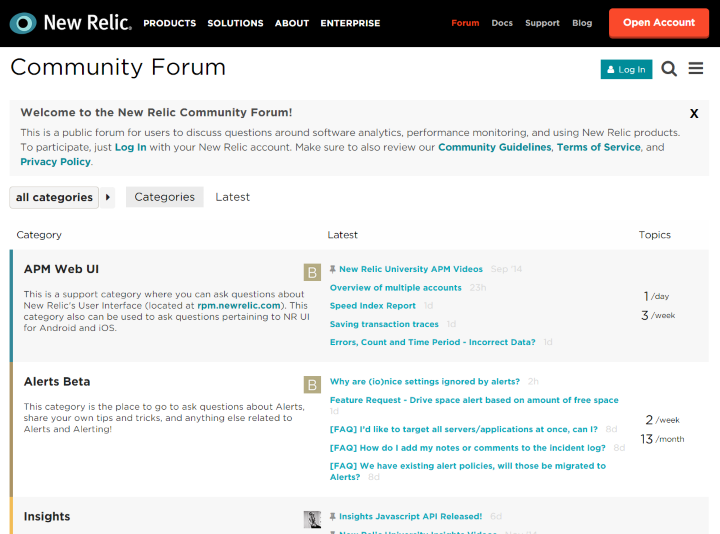Open Why are (io)nice settings ignored topic

[425, 382]
